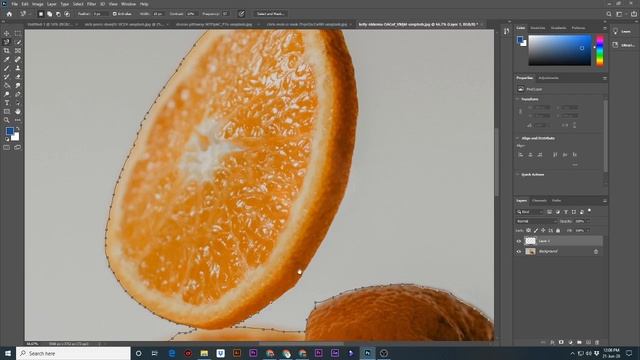Select the Move tool
640x360 pixels.
point(7,33)
